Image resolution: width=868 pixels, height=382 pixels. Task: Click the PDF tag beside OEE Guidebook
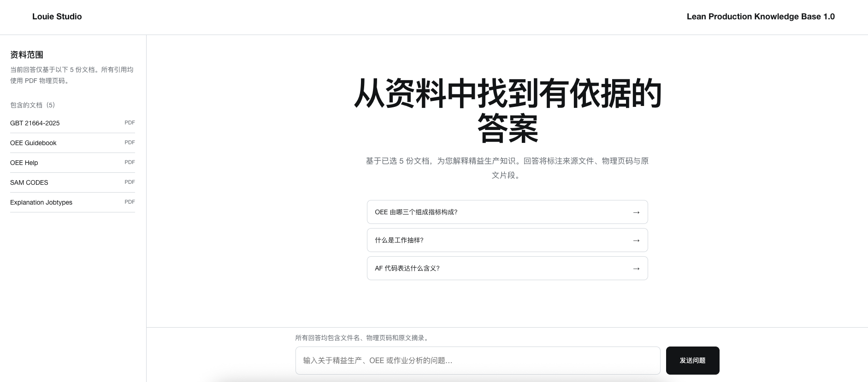(x=130, y=142)
